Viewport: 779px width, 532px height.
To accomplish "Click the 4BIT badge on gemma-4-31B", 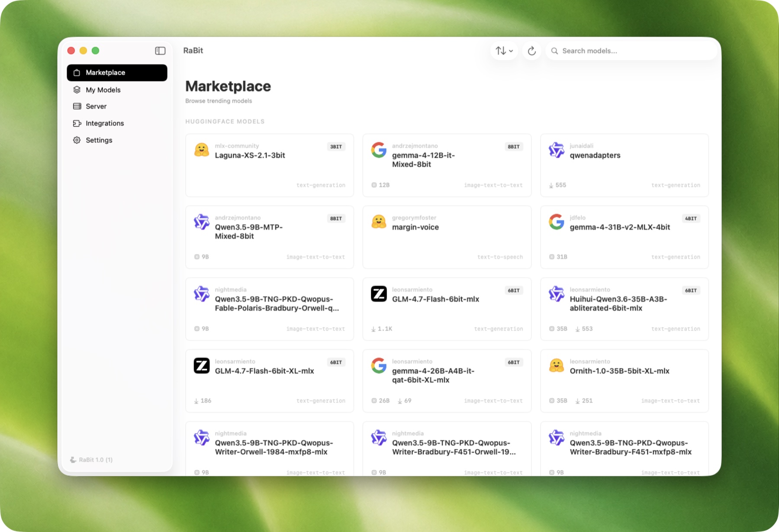I will 691,219.
